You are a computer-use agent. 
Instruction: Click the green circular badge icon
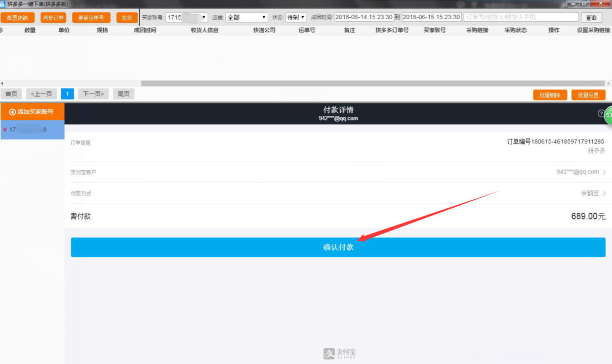608,115
